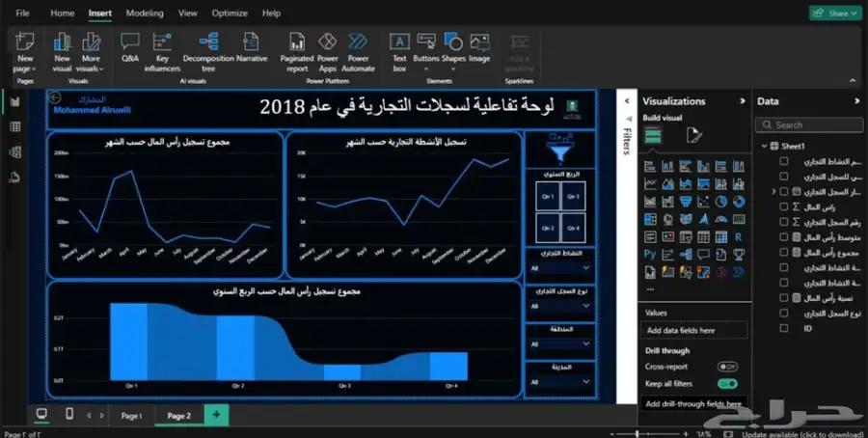Screen dimensions: 868x438
Task: Select Python (Py) visual icon
Action: (x=650, y=255)
